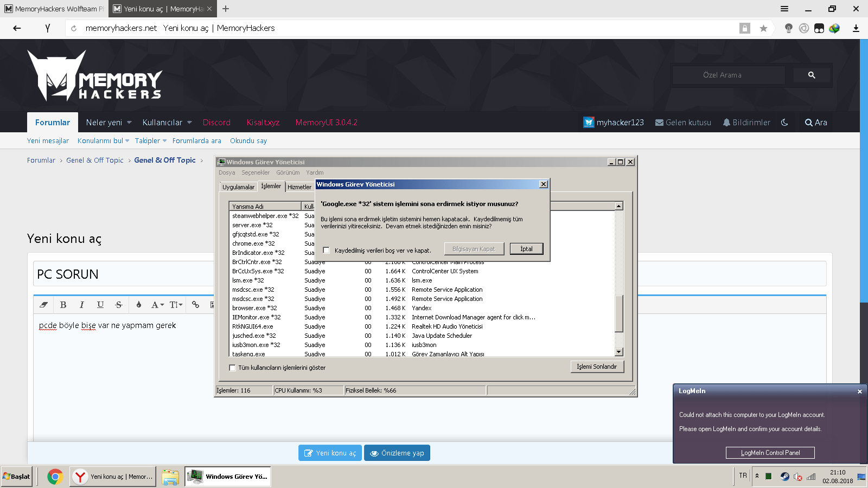Click the 'İşlemi Sonlandır' button
Screen dimensions: 868x488
(x=597, y=367)
